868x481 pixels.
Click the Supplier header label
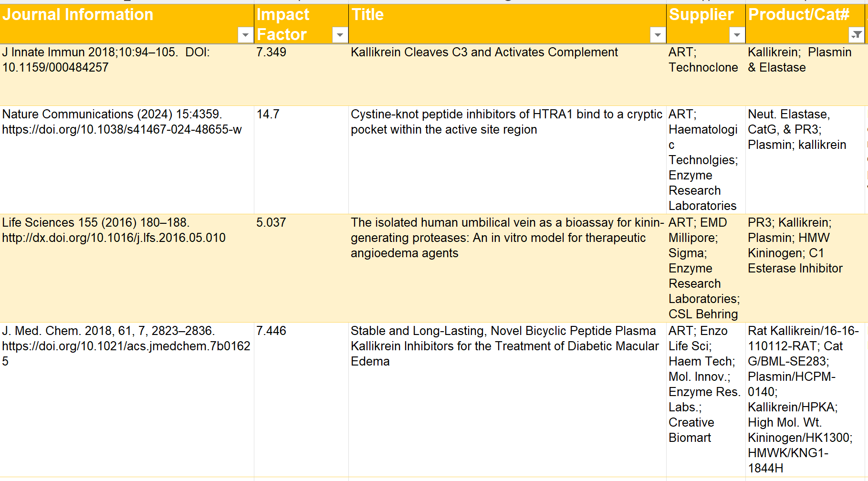click(701, 15)
